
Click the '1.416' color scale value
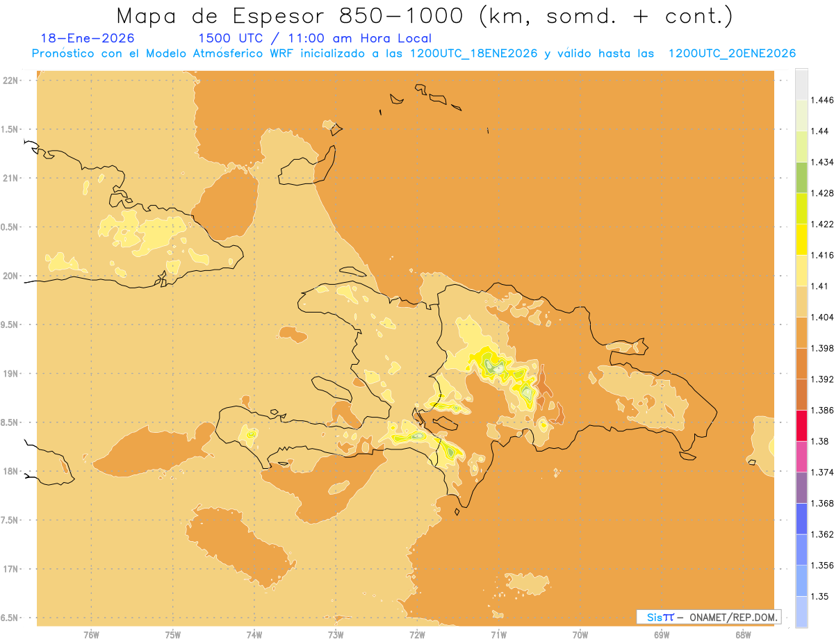pyautogui.click(x=822, y=256)
